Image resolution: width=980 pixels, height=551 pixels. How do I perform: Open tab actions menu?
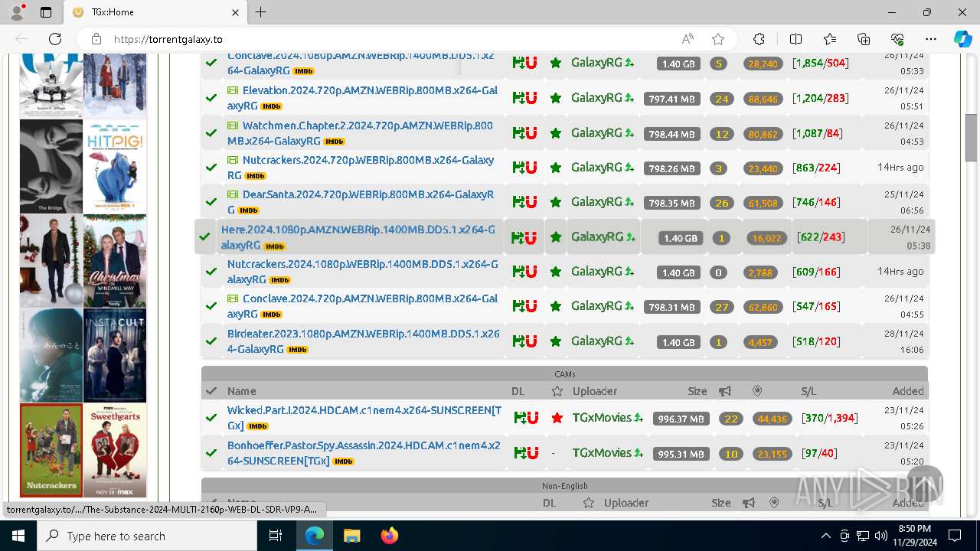46,12
